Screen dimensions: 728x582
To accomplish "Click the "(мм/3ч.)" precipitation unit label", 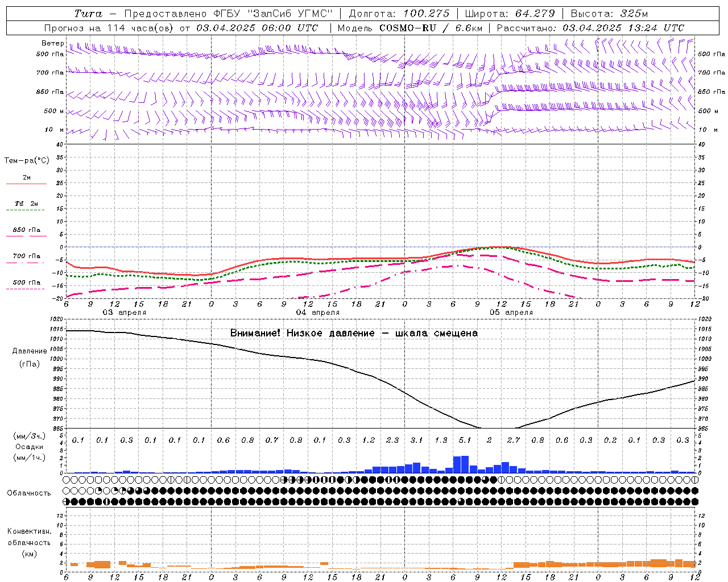I will pyautogui.click(x=29, y=436).
